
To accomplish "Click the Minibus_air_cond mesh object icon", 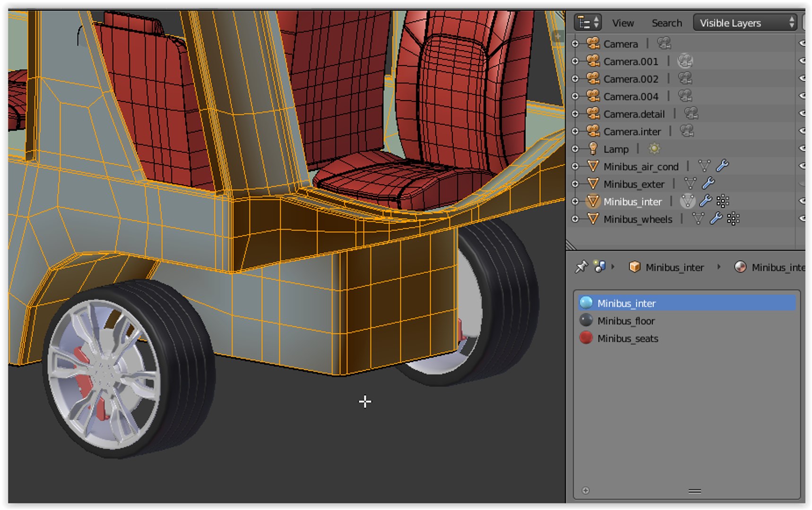I will (593, 166).
